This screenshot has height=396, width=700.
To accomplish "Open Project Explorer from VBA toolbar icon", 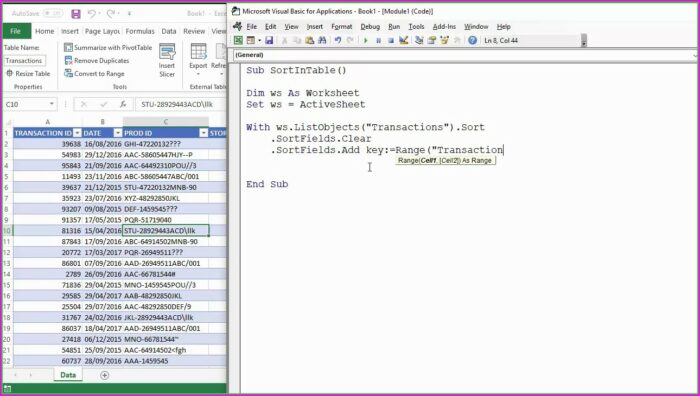I will point(419,41).
